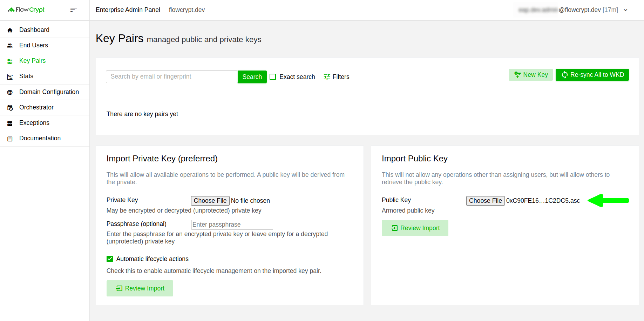Click the flowcrypt.dev domain label in header
The height and width of the screenshot is (321, 644).
tap(187, 10)
